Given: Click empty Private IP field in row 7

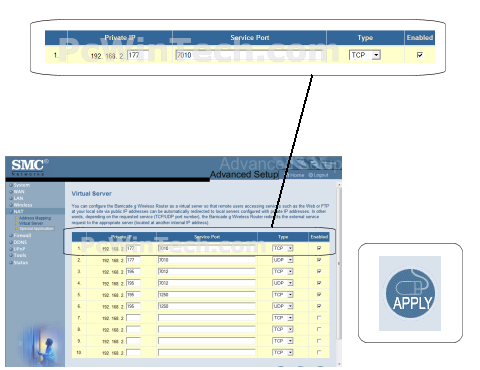Looking at the screenshot, I should point(133,318).
